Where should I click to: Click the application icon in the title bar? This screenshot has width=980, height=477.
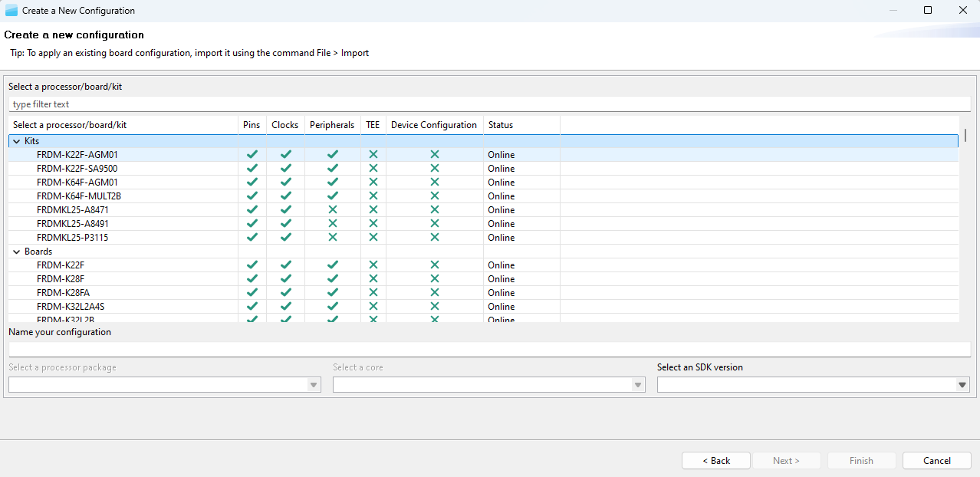click(x=11, y=10)
